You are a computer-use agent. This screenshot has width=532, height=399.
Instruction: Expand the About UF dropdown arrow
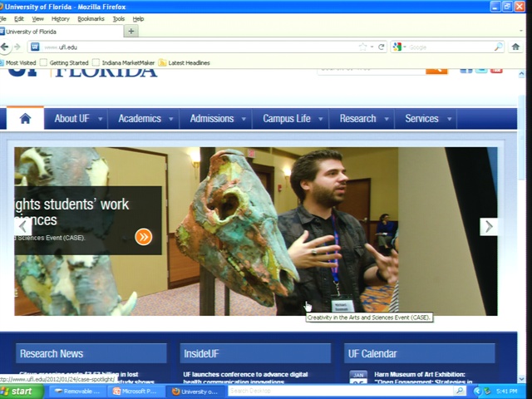(x=100, y=119)
